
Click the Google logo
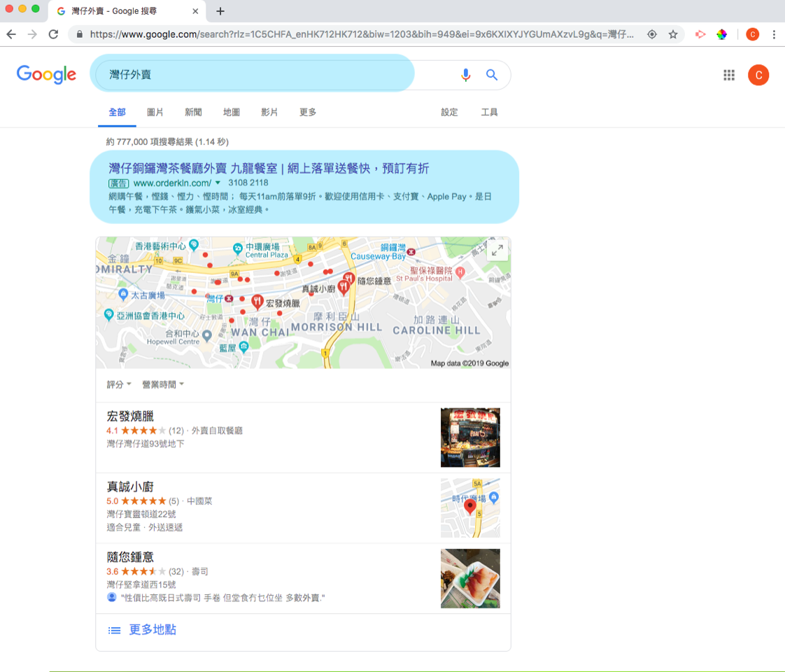[x=47, y=75]
